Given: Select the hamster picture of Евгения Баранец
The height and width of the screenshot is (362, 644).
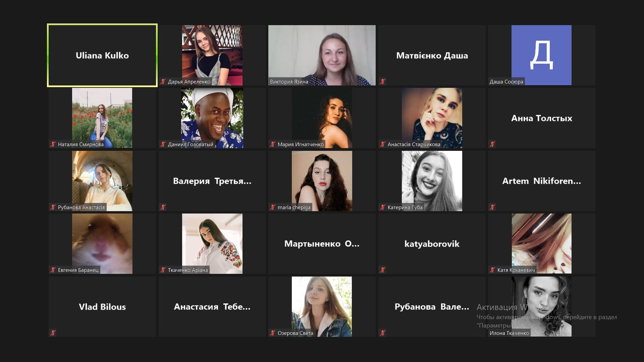Looking at the screenshot, I should [102, 244].
